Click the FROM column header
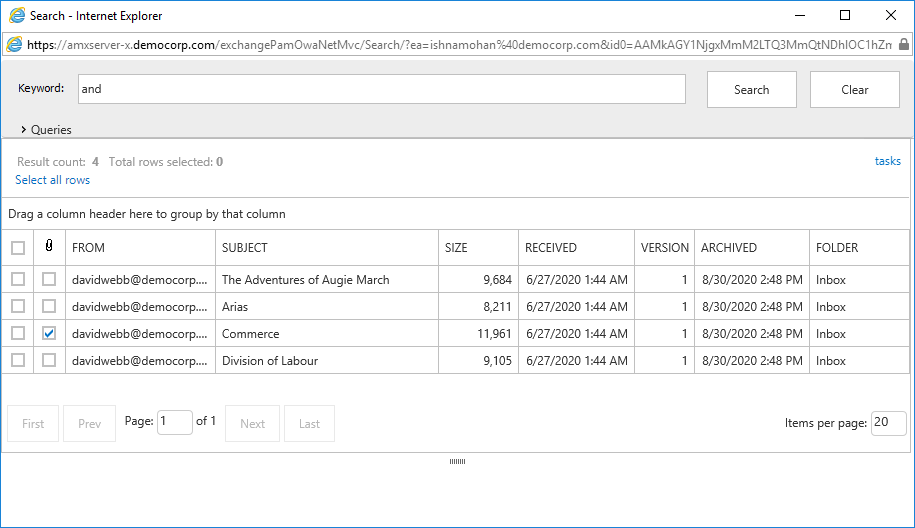 pos(88,248)
